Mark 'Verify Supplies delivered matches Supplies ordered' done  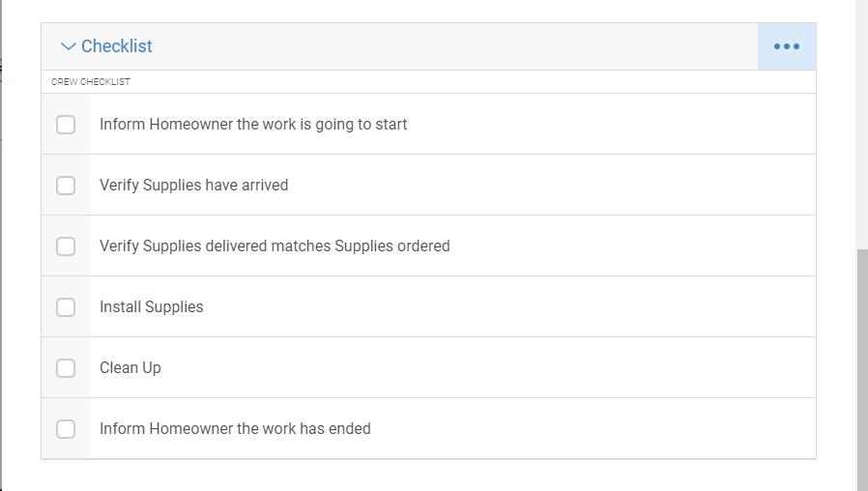point(66,246)
